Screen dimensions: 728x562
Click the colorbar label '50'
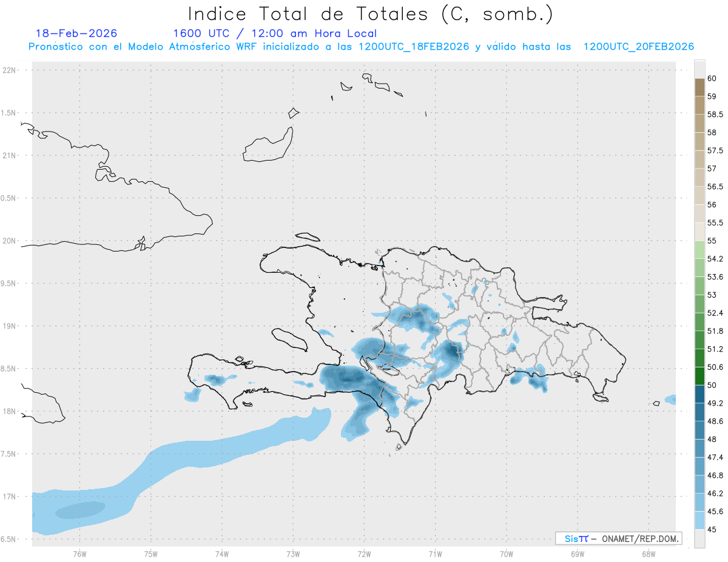712,385
